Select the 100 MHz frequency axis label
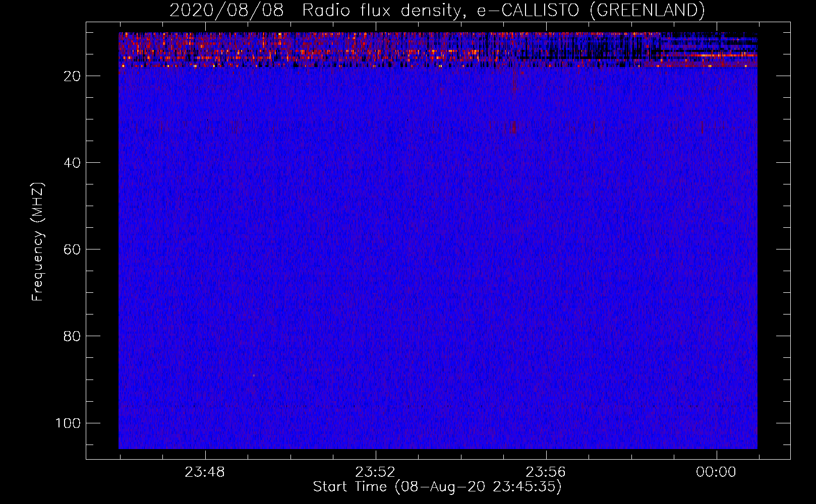The width and height of the screenshot is (816, 504). coord(69,423)
